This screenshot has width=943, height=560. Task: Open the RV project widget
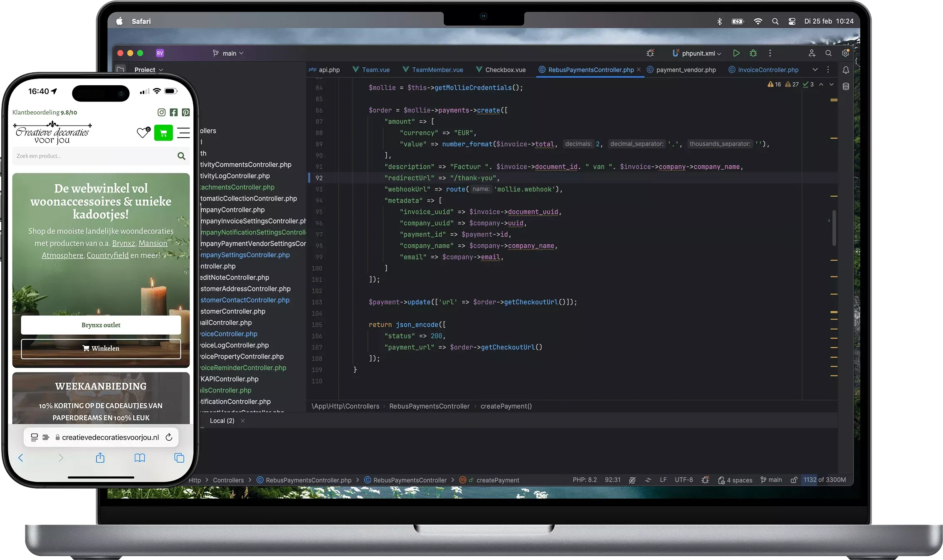[x=160, y=53]
